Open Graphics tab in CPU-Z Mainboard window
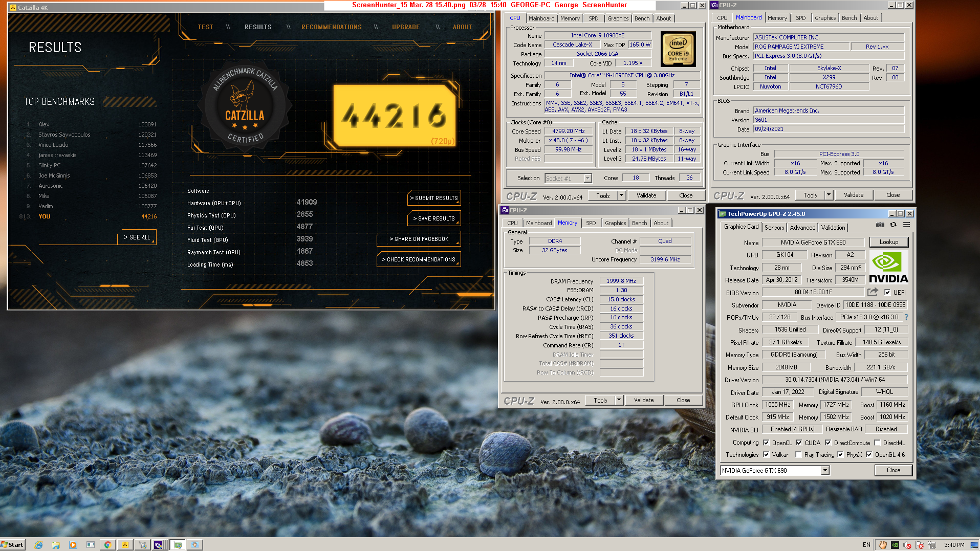This screenshot has height=551, width=980. click(825, 18)
